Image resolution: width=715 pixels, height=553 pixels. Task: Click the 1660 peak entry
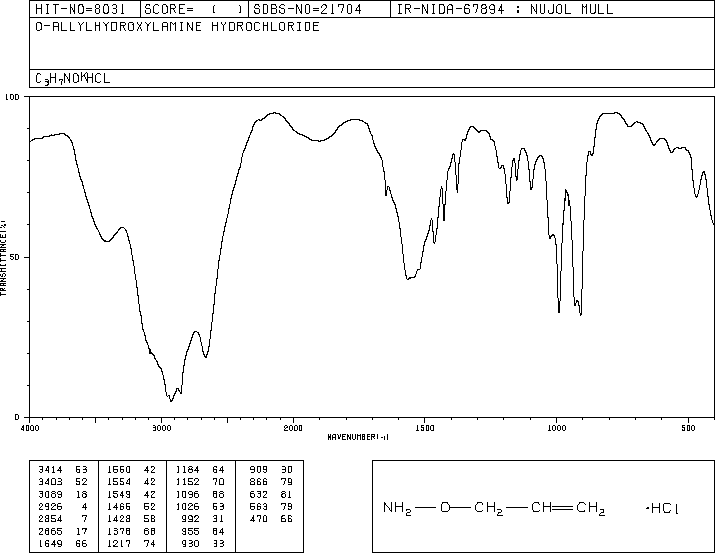pyautogui.click(x=131, y=470)
